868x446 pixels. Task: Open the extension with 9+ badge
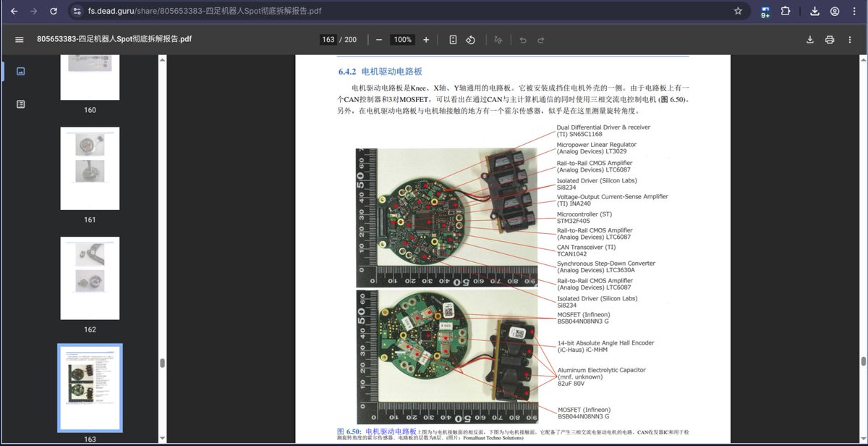(x=765, y=12)
